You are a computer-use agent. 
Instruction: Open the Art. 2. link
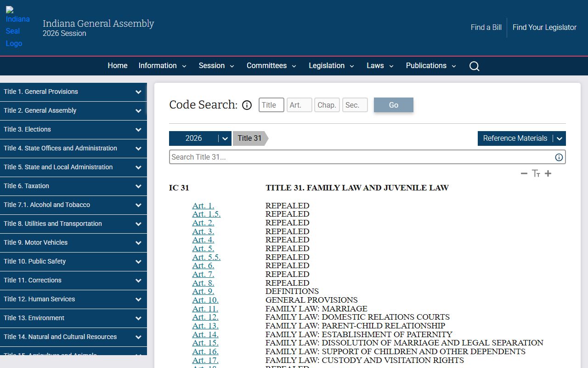tap(203, 223)
